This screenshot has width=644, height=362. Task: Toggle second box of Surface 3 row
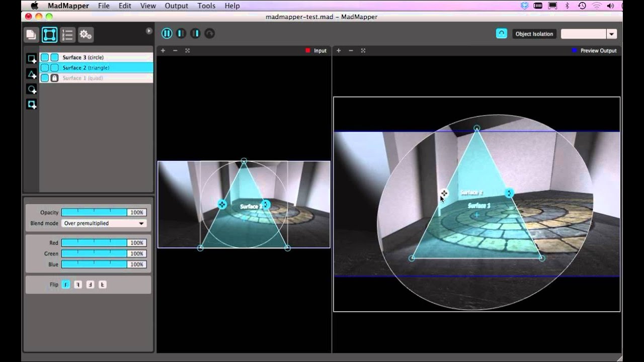pos(54,57)
